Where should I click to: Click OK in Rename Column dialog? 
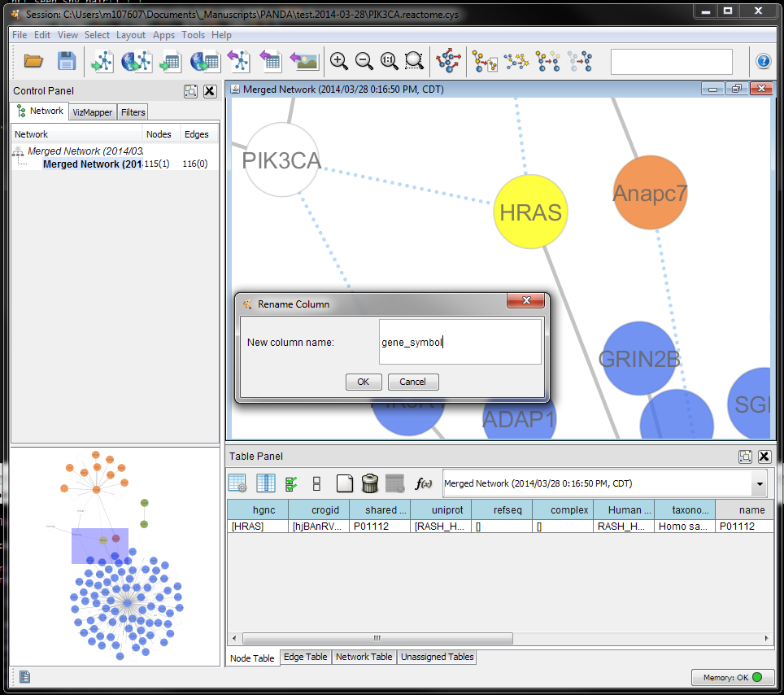tap(363, 382)
